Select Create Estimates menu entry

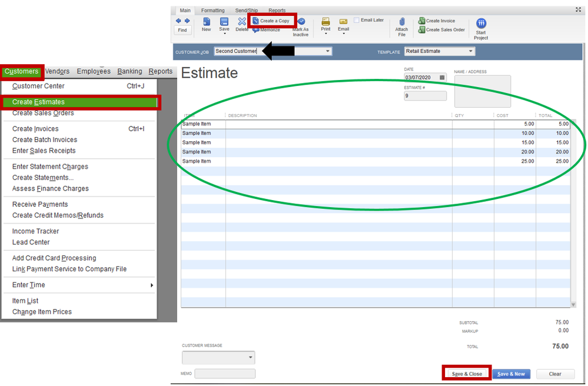coord(79,102)
